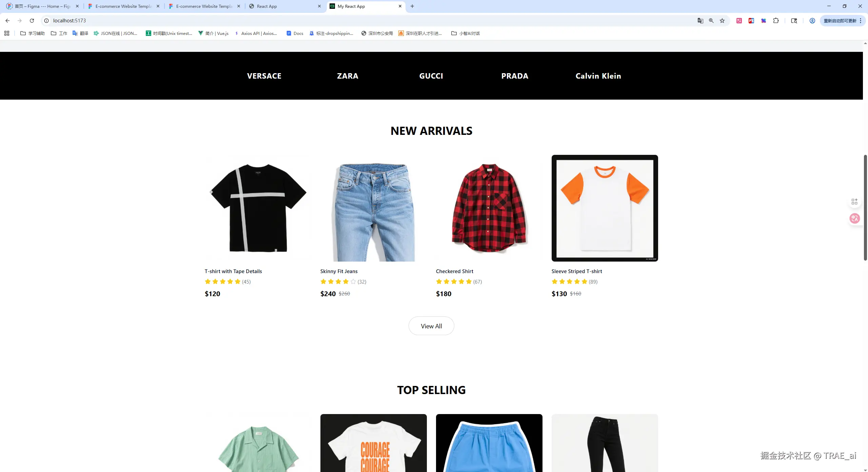Click inside the localhost address bar

click(366, 21)
